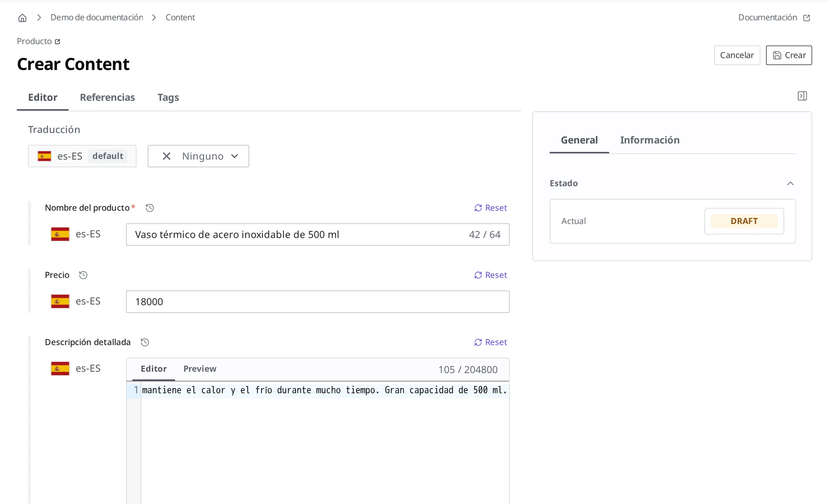The image size is (829, 504).
Task: Open the General sidebar tab
Action: 579,140
